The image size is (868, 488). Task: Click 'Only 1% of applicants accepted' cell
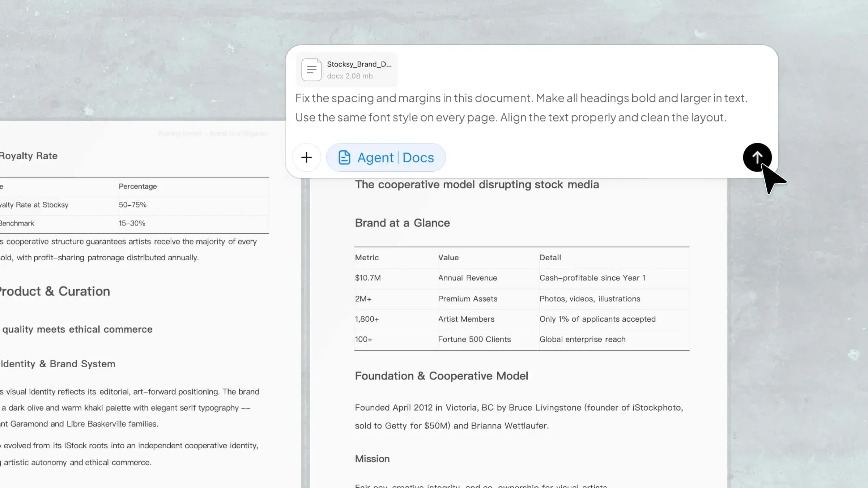(x=597, y=319)
